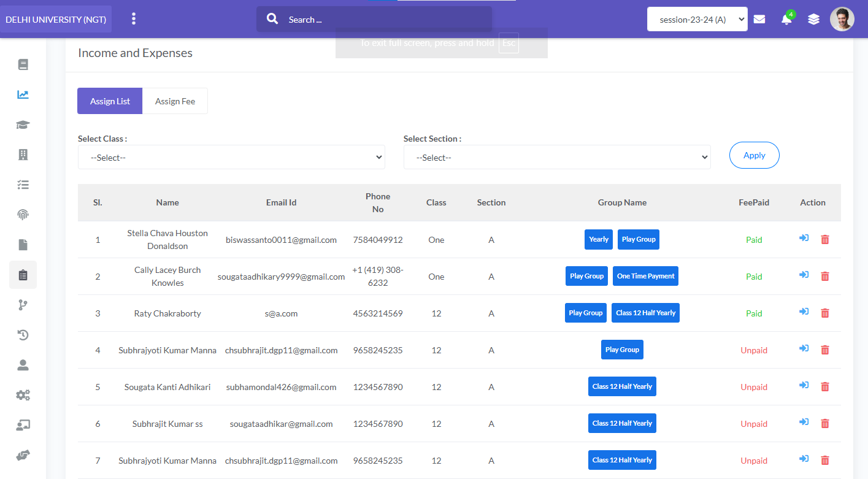The height and width of the screenshot is (479, 868).
Task: Open the clipboard sidebar icon
Action: pyautogui.click(x=23, y=275)
